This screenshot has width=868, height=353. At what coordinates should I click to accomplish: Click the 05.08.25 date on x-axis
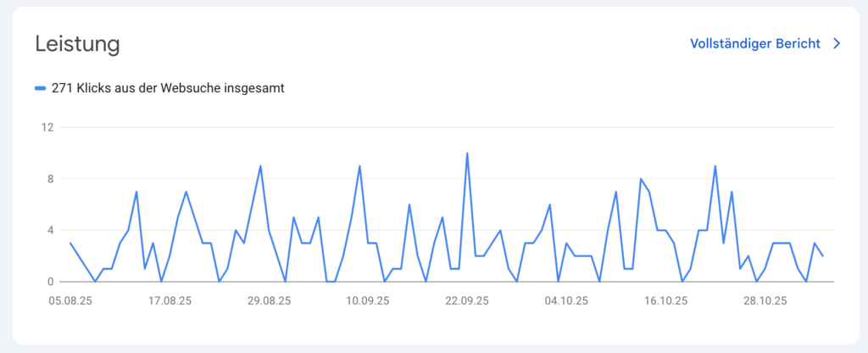pos(70,300)
